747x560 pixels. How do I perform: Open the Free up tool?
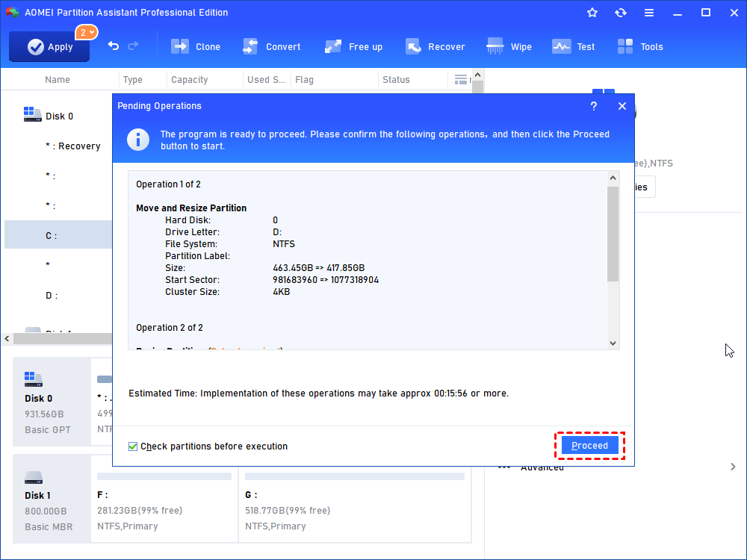point(353,46)
